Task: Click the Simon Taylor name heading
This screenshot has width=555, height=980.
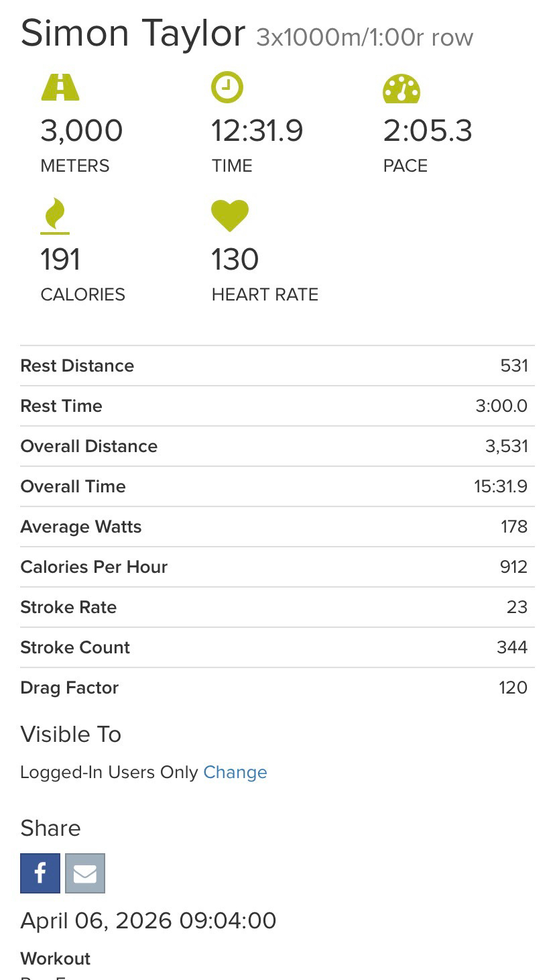Action: tap(133, 33)
